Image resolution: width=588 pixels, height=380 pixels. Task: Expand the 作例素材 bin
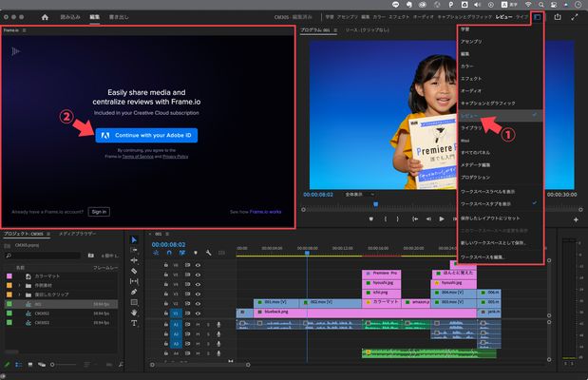coord(20,285)
